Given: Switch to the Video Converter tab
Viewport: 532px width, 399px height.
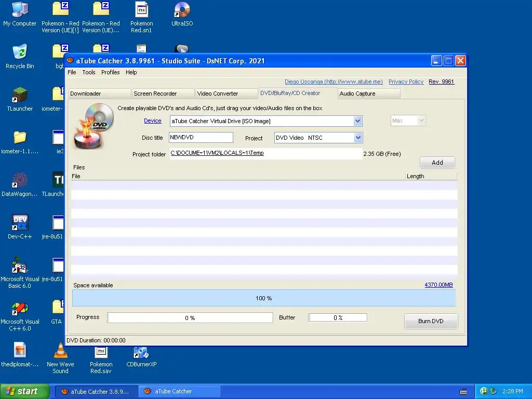Looking at the screenshot, I should tap(227, 94).
